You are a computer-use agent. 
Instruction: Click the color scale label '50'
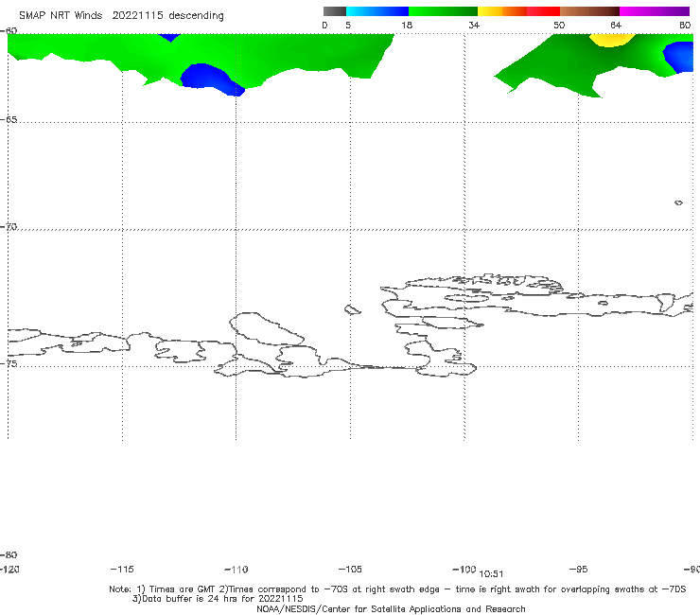coord(559,25)
